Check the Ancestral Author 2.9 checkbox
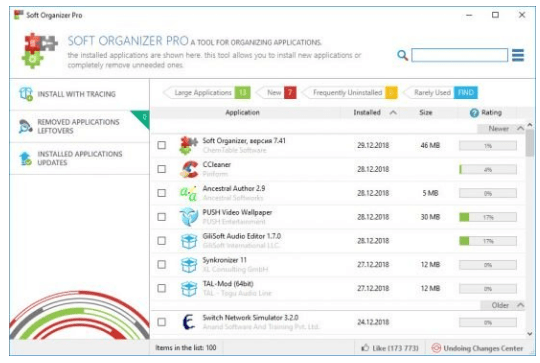This screenshot has width=540, height=363. [x=162, y=193]
